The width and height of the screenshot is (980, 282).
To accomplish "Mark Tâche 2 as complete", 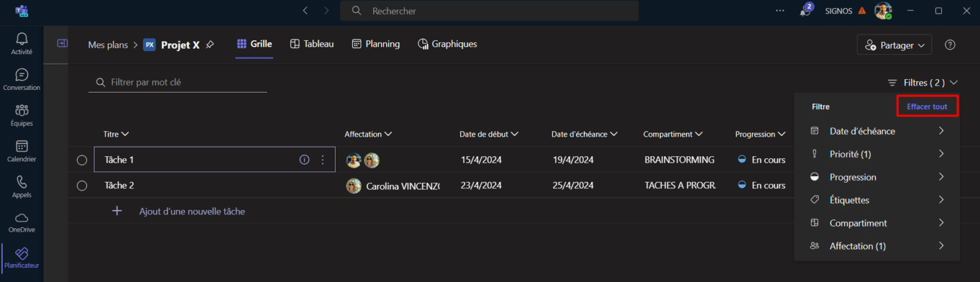I will click(x=82, y=186).
